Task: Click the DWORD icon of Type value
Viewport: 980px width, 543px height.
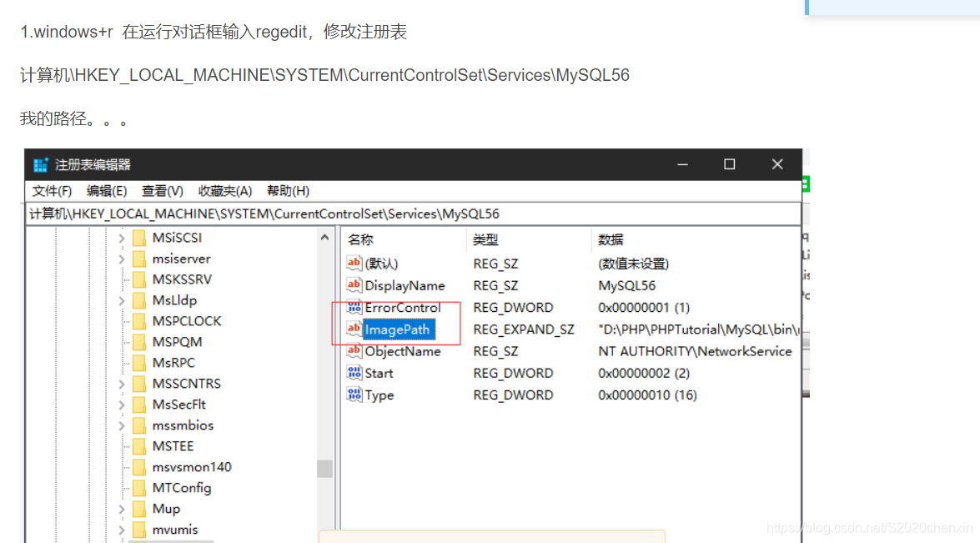Action: (354, 395)
